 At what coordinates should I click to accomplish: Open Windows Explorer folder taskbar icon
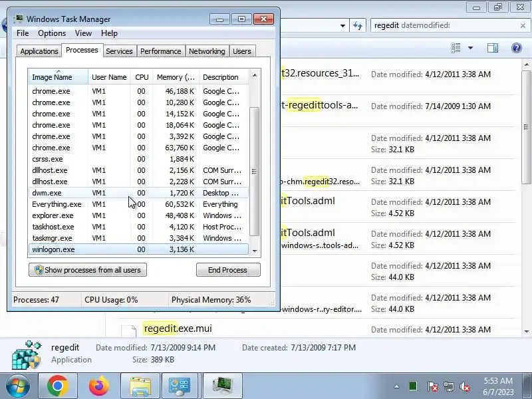click(140, 386)
